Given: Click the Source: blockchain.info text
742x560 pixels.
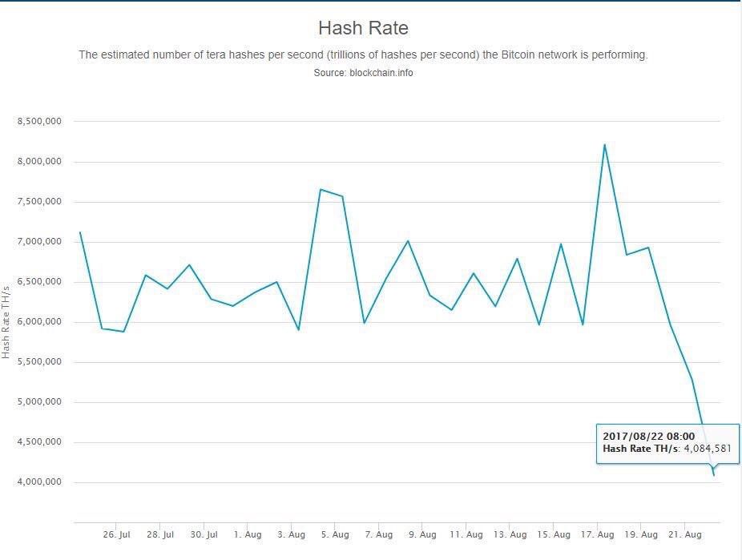Looking at the screenshot, I should pyautogui.click(x=363, y=73).
